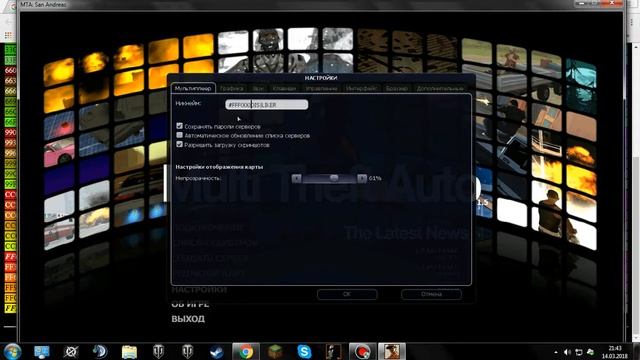Click the opacity slider thumb
This screenshot has width=640, height=360.
[x=334, y=178]
